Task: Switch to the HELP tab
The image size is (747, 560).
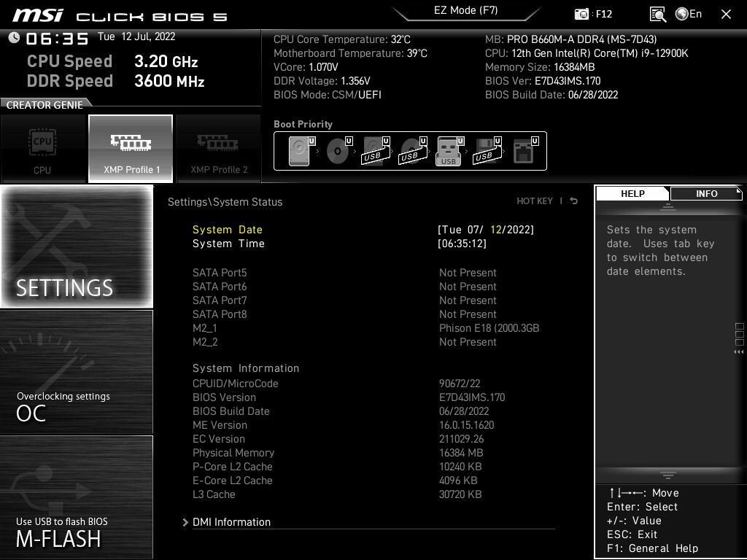Action: [632, 193]
